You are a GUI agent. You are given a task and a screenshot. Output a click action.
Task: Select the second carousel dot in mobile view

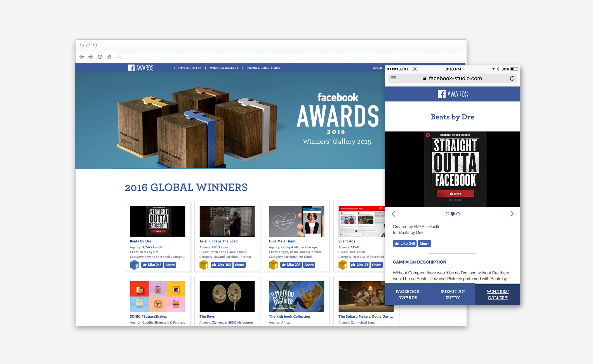(x=453, y=214)
